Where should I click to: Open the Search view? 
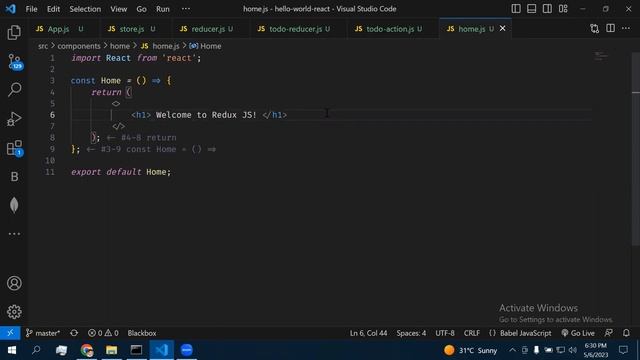(x=14, y=89)
